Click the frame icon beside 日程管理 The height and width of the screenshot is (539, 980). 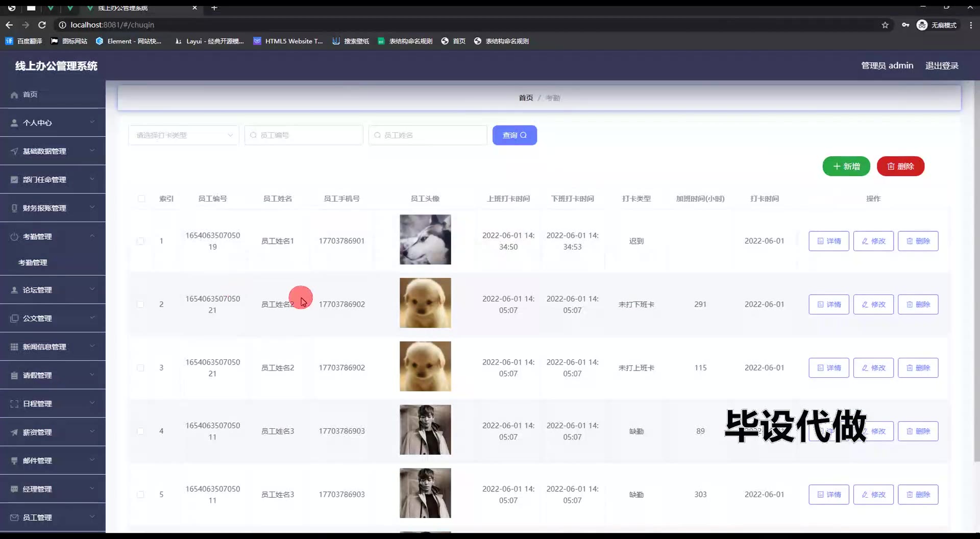point(14,404)
